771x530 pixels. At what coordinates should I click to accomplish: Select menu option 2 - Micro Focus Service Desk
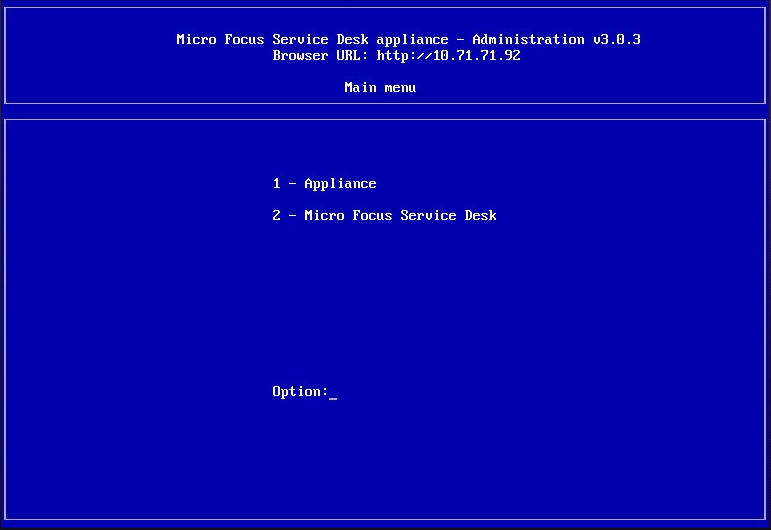tap(385, 215)
